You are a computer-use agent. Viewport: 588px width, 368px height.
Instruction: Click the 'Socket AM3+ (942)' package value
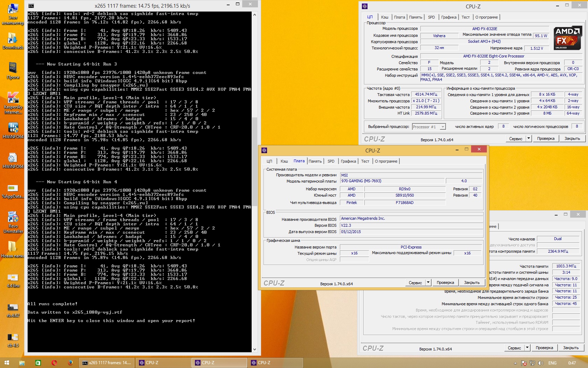point(485,41)
